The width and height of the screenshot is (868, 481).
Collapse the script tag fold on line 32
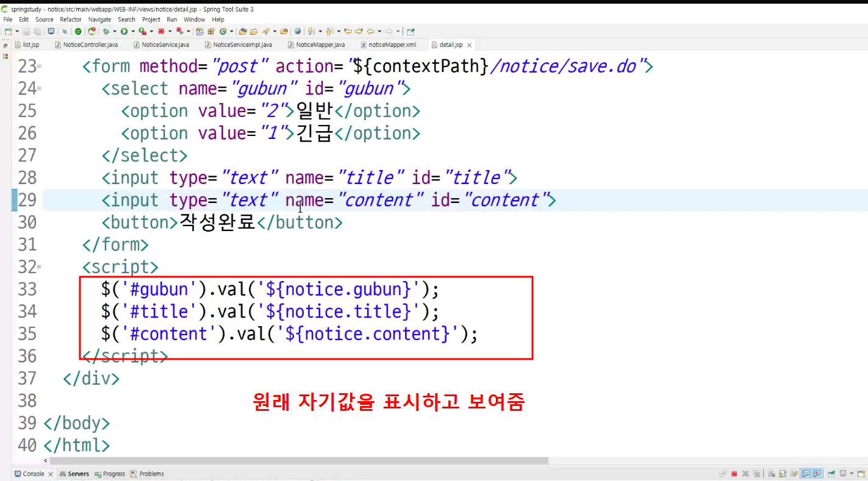39,266
